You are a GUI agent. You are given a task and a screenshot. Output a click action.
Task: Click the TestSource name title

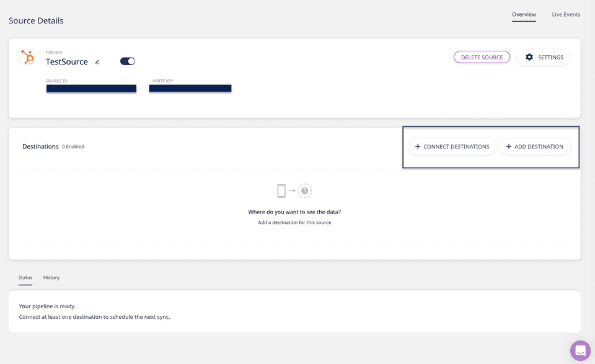[x=67, y=62]
